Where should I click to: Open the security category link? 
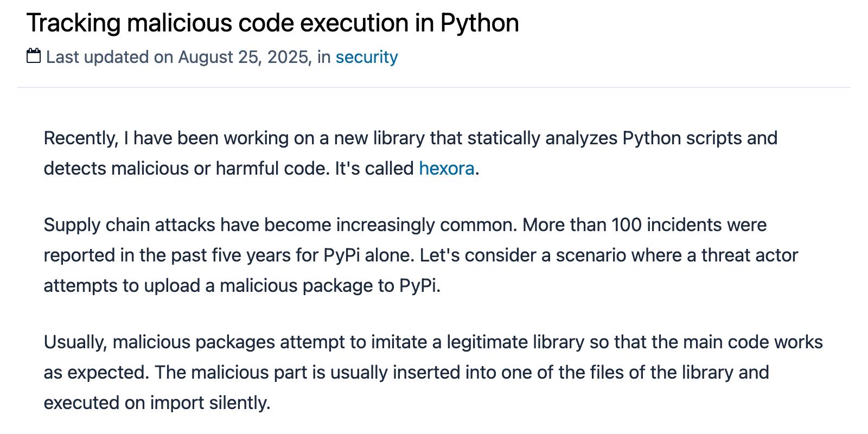(x=367, y=57)
